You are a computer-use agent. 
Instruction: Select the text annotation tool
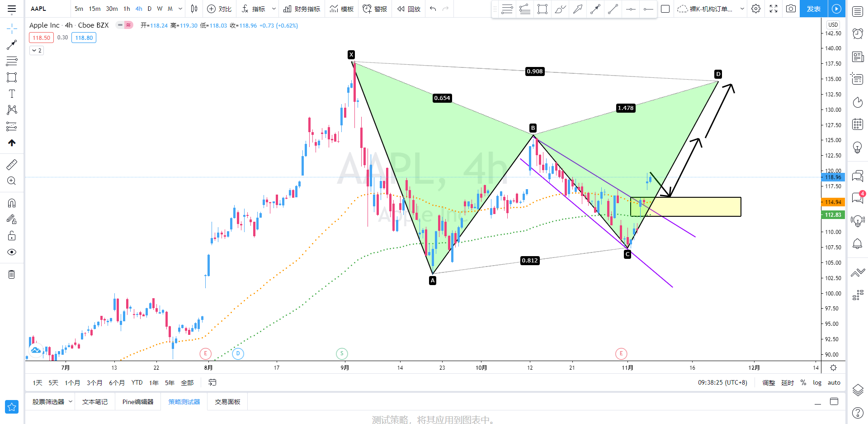pyautogui.click(x=12, y=94)
